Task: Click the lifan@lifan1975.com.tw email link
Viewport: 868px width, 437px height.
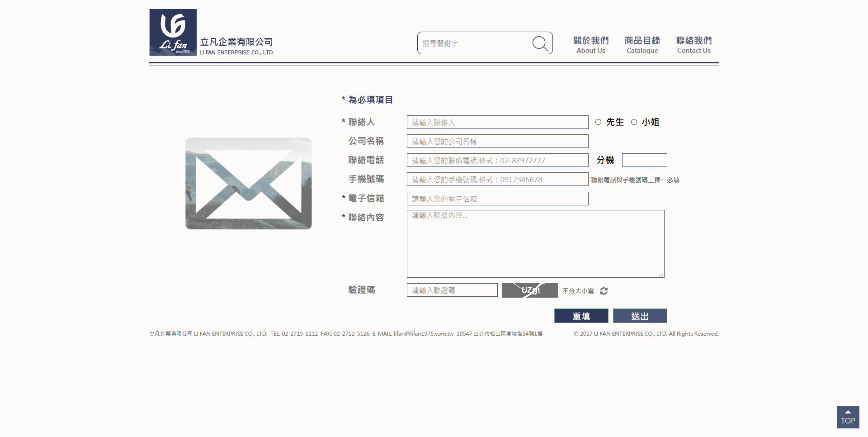Action: tap(422, 334)
